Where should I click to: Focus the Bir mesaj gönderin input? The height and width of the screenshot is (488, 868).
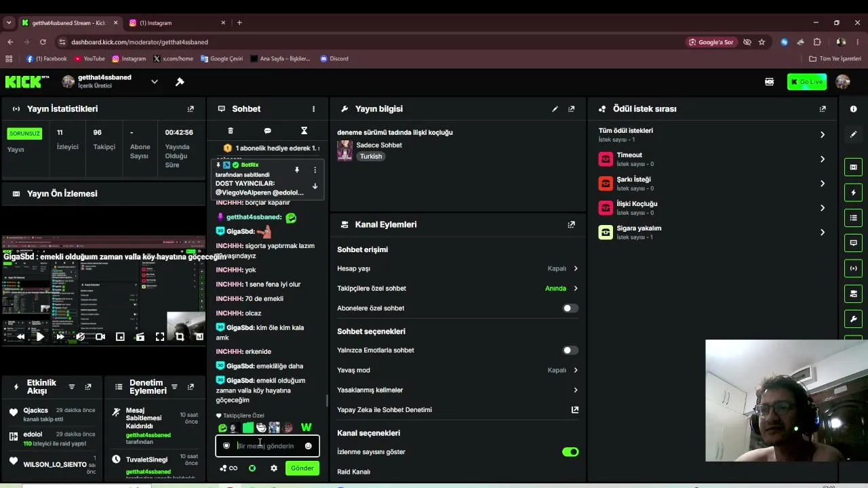267,446
